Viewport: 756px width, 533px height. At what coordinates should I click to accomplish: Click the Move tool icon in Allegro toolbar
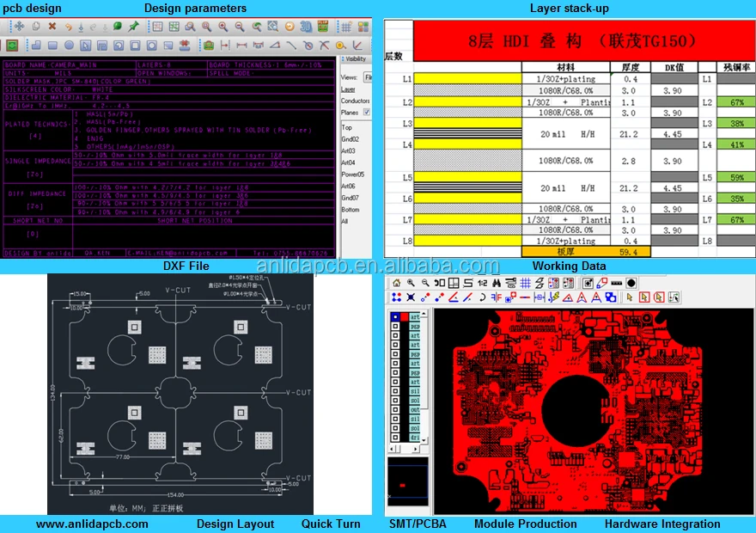coord(19,27)
